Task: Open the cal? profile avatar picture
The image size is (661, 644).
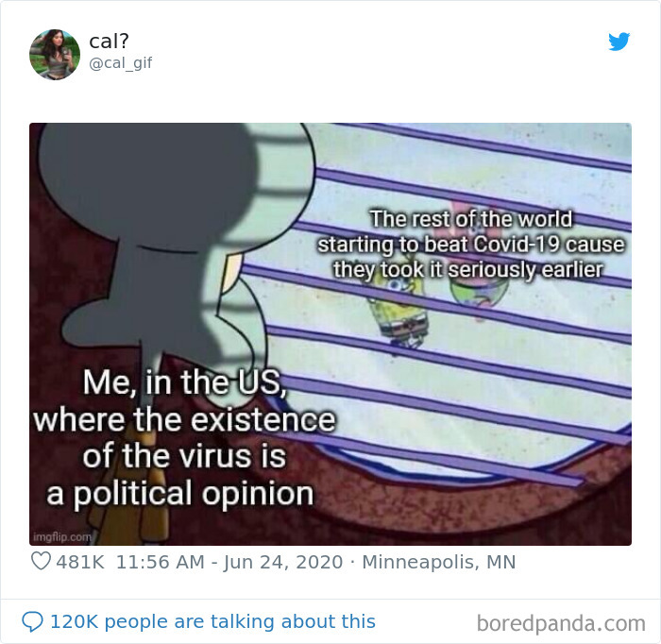Action: click(55, 55)
